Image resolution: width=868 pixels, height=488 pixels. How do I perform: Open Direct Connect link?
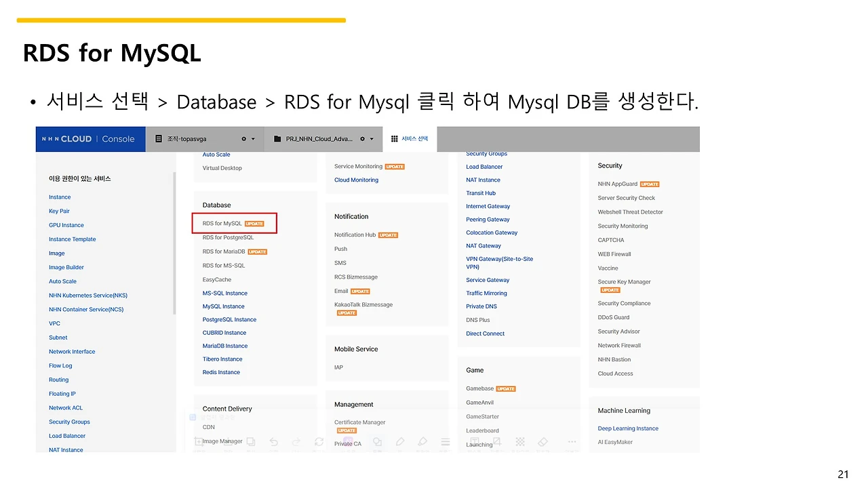(486, 333)
